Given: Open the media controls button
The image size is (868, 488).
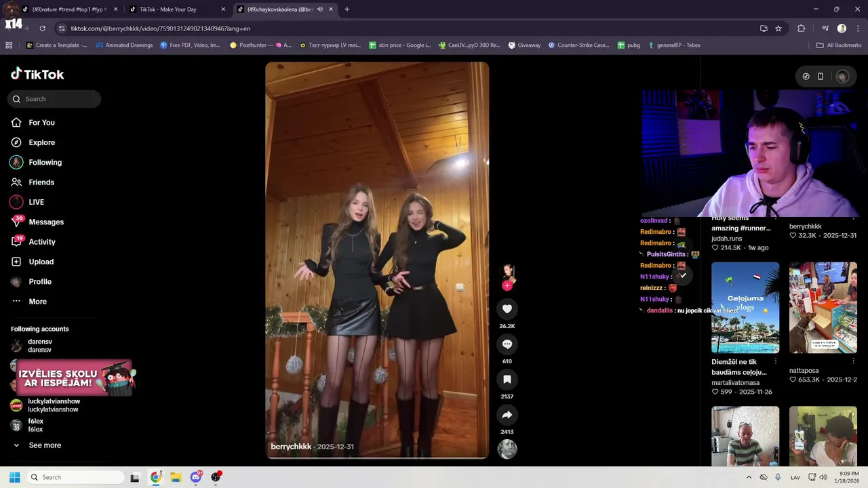Looking at the screenshot, I should tap(825, 28).
